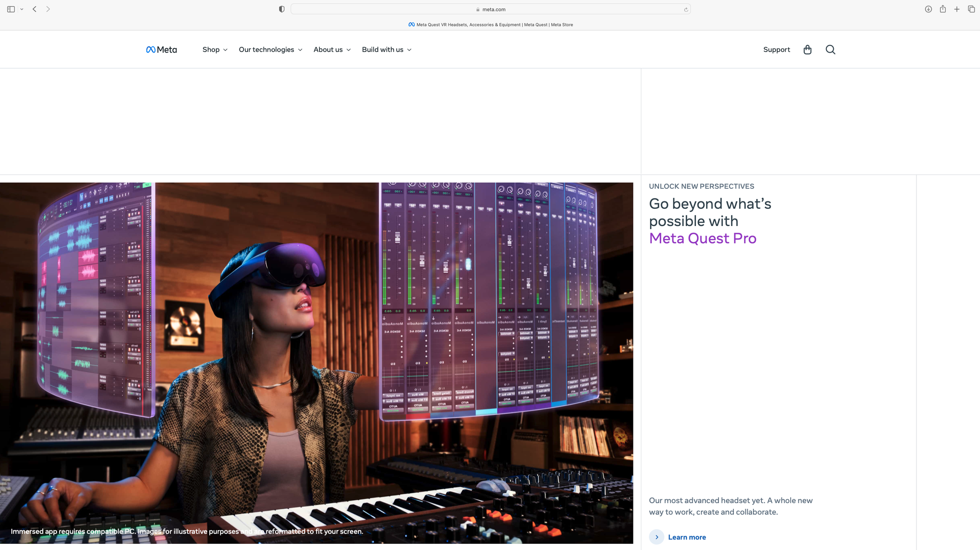Click the lock icon in the address bar
This screenshot has width=980, height=550.
coord(477,9)
